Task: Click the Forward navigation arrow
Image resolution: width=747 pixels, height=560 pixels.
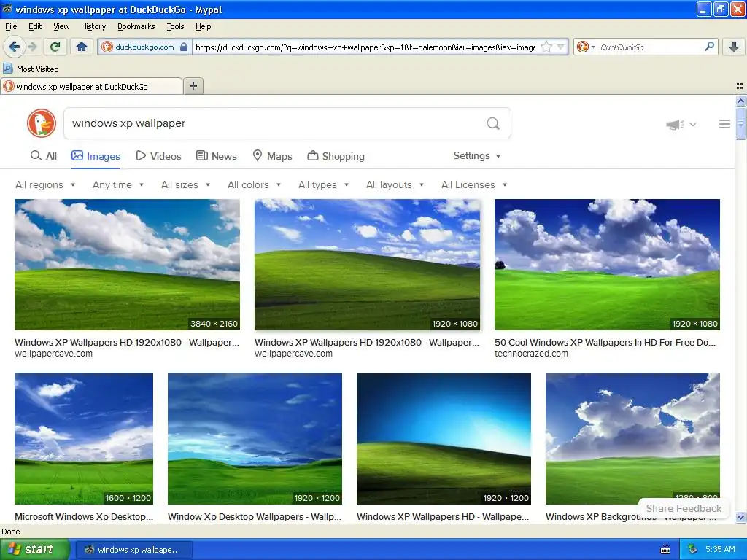Action: 32,47
